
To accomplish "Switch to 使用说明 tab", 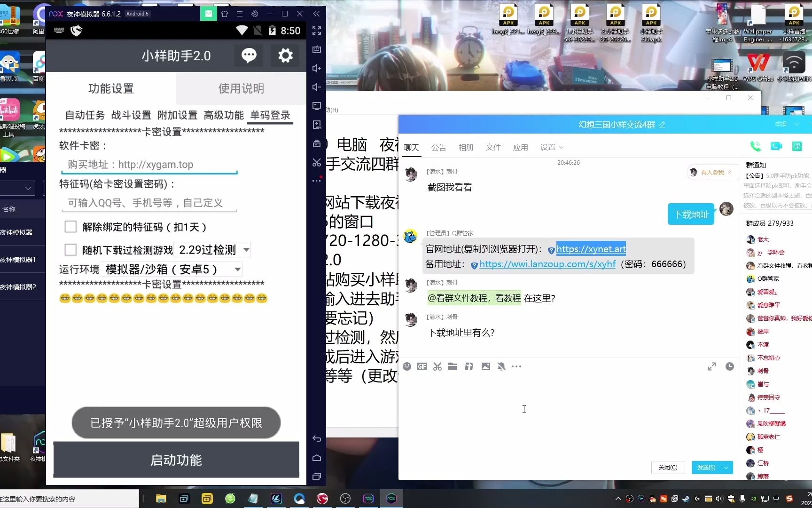I will pos(241,88).
